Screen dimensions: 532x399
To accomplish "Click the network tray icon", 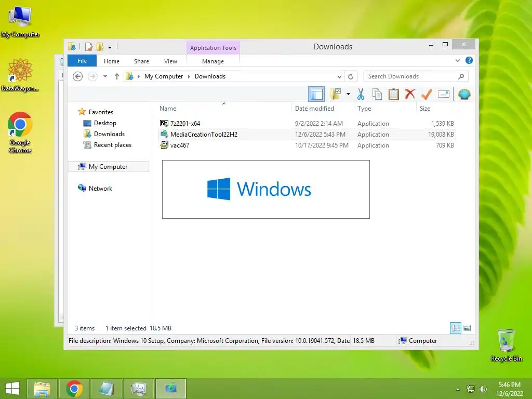I will point(471,389).
